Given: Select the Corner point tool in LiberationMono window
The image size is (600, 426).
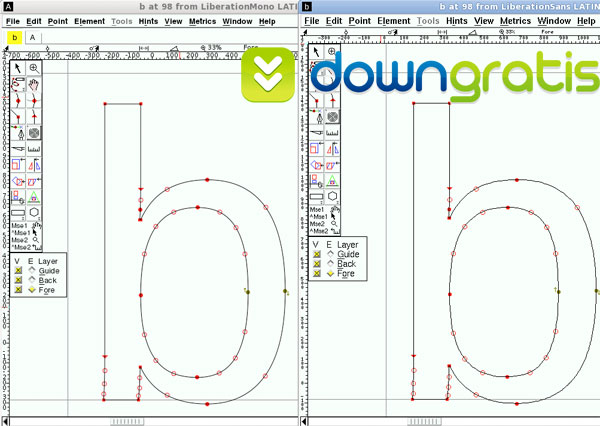Looking at the screenshot, I should pos(18,117).
